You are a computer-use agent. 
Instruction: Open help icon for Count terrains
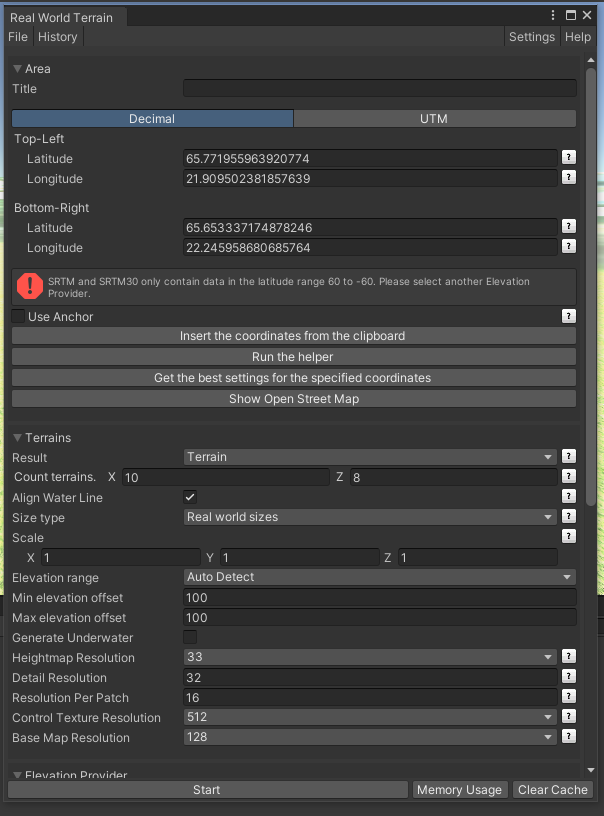[569, 477]
